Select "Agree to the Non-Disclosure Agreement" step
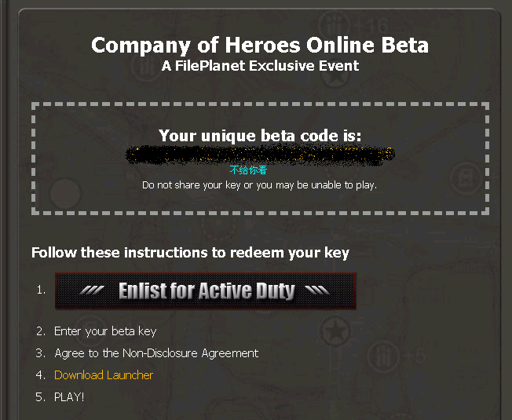Image resolution: width=512 pixels, height=420 pixels. 156,353
